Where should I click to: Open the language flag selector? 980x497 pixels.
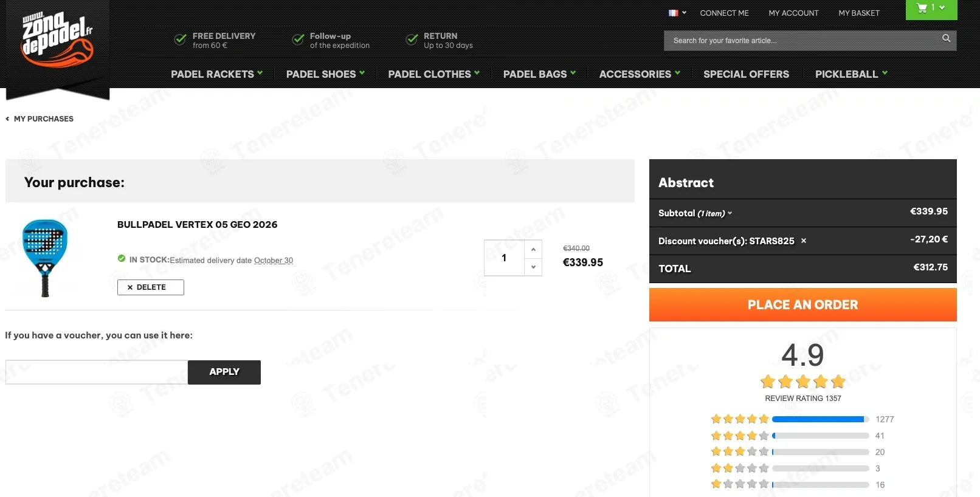pyautogui.click(x=677, y=13)
